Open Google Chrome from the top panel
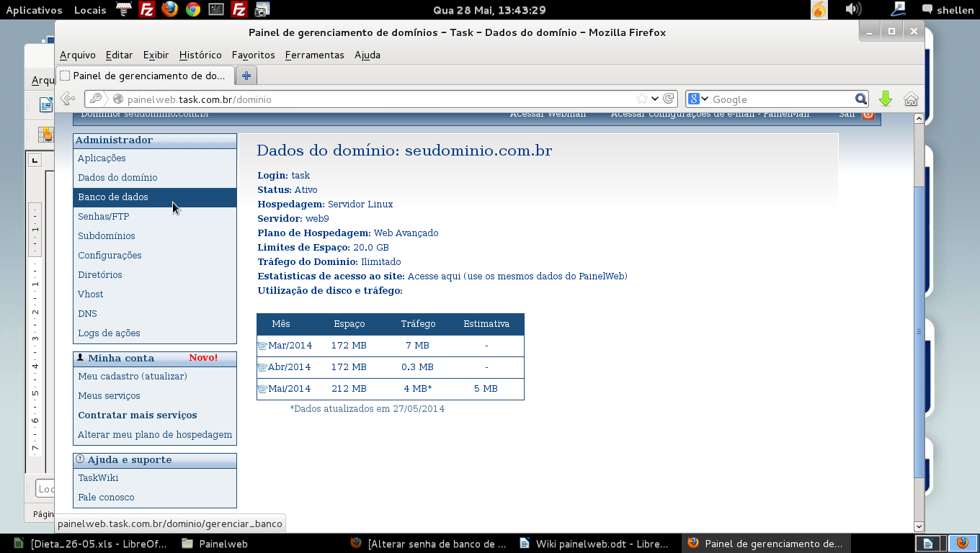980x553 pixels. tap(192, 9)
